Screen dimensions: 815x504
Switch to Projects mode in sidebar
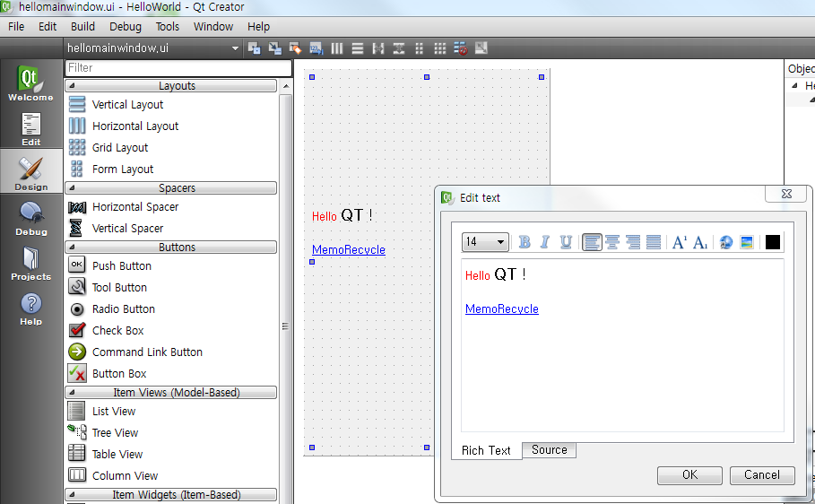pyautogui.click(x=31, y=264)
